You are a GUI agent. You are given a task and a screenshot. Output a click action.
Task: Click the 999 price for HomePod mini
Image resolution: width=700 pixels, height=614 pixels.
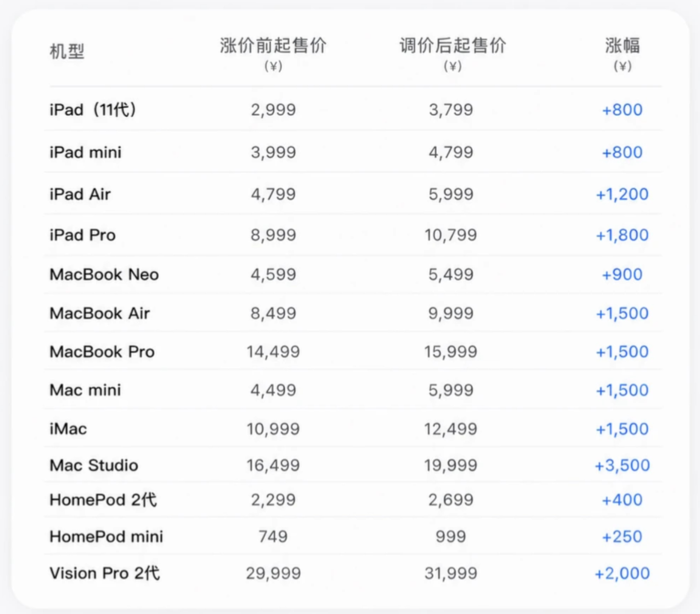pos(451,536)
